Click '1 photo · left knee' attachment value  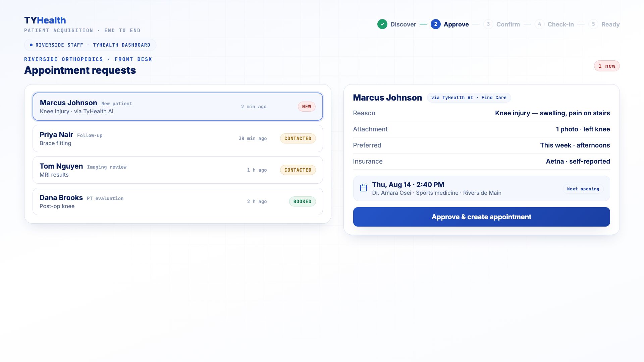pyautogui.click(x=583, y=129)
